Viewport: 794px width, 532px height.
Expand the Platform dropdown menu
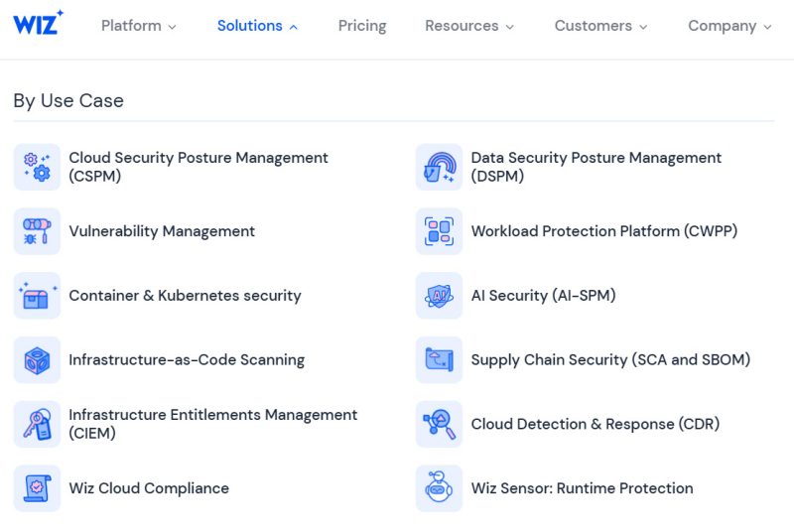click(x=139, y=26)
